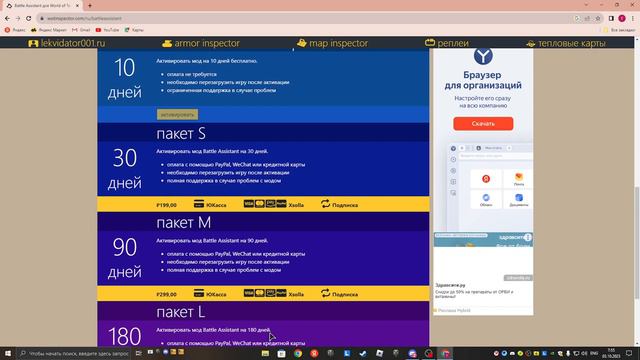Open Yandex Browser from the taskbar
Image resolution: width=640 pixels, height=360 pixels.
(x=314, y=353)
